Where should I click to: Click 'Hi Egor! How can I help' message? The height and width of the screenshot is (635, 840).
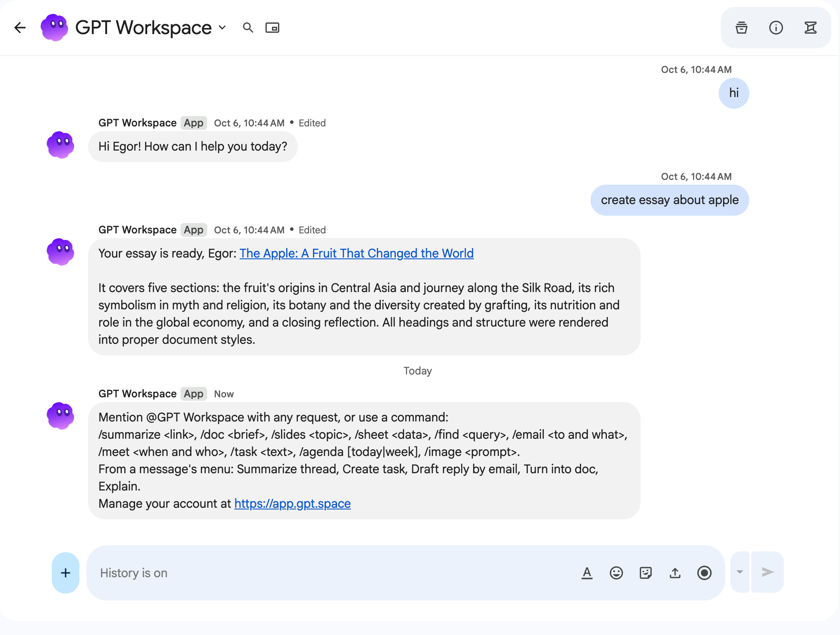[193, 147]
